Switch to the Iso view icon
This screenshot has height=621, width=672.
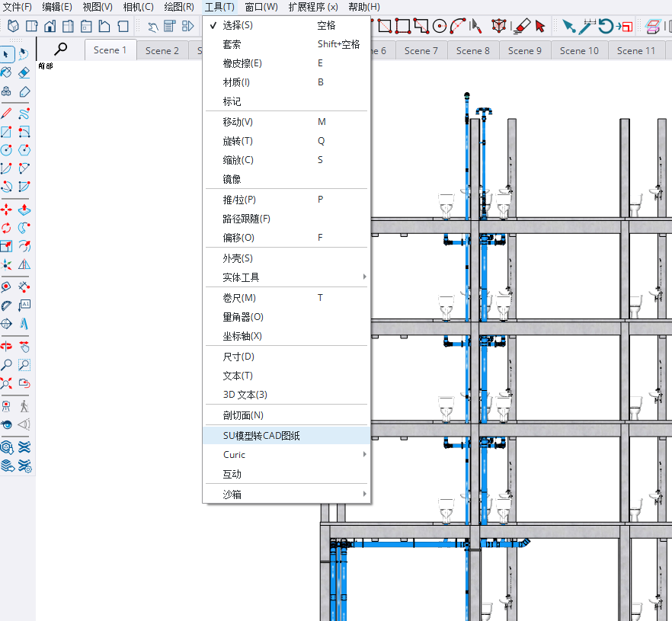click(x=12, y=27)
